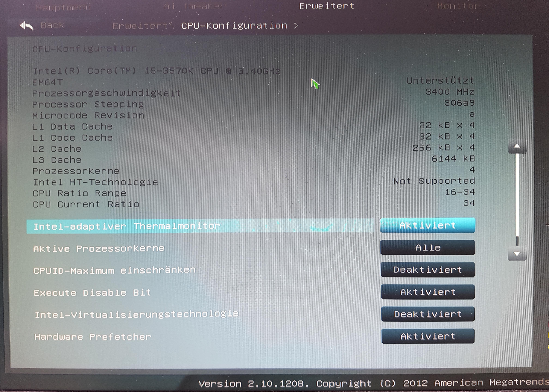Image resolution: width=549 pixels, height=392 pixels.
Task: Click the scroll up arrow button
Action: [517, 146]
